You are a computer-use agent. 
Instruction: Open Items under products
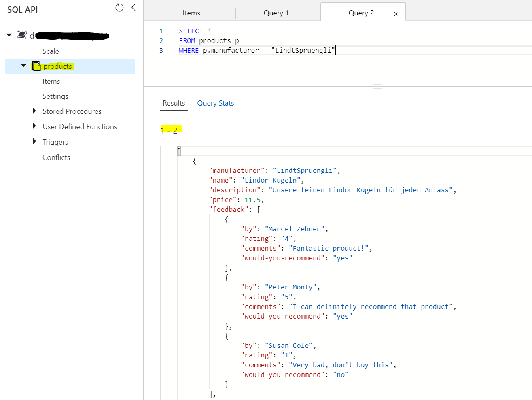[x=51, y=81]
